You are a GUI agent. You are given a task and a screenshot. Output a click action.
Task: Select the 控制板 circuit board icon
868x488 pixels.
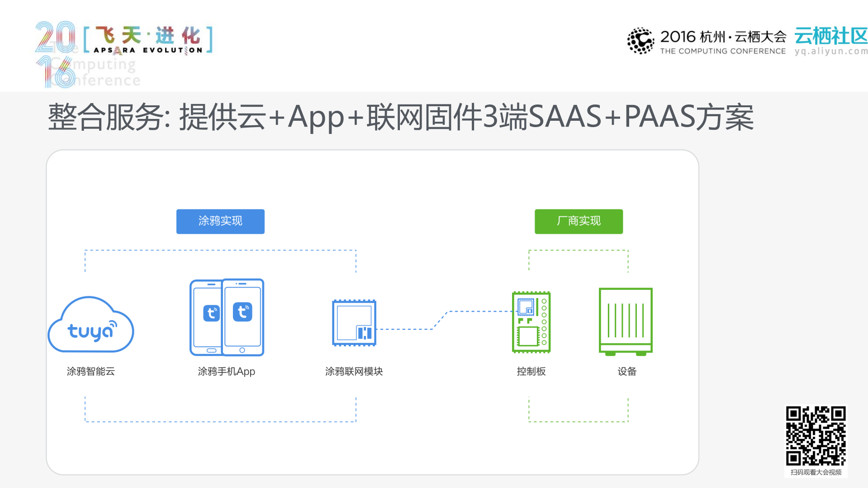click(531, 322)
